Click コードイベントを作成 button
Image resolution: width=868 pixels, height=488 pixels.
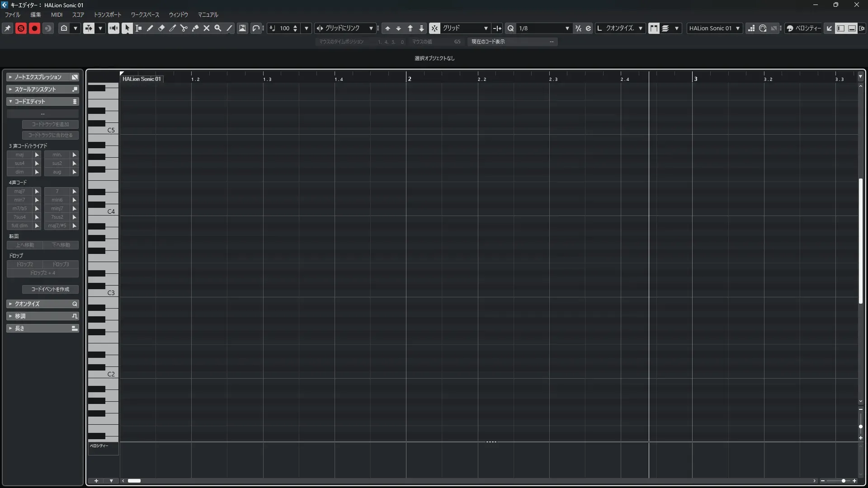click(50, 289)
